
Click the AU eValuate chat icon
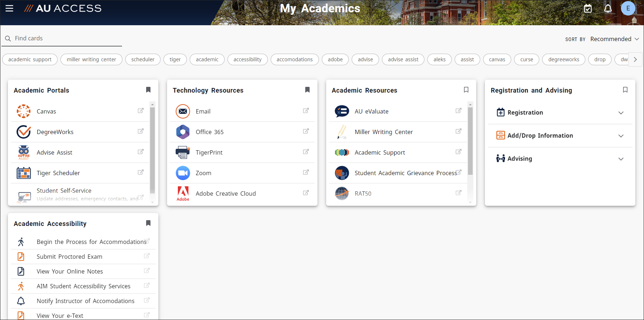tap(342, 111)
